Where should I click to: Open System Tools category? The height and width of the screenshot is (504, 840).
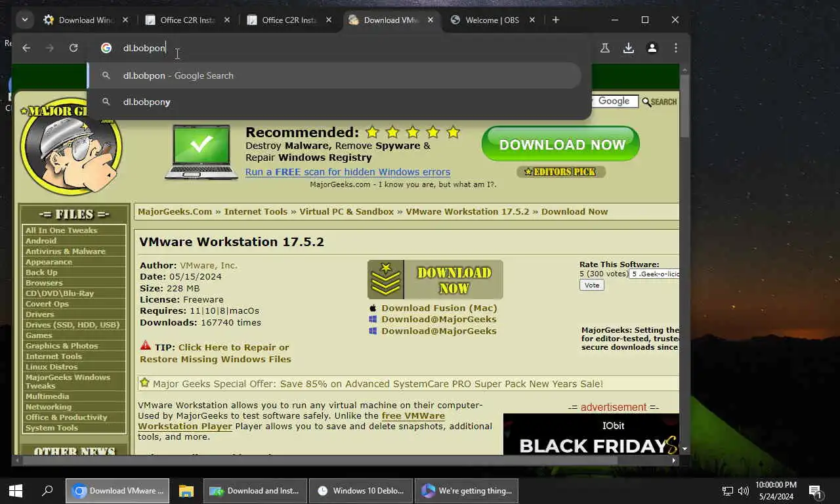pos(52,428)
